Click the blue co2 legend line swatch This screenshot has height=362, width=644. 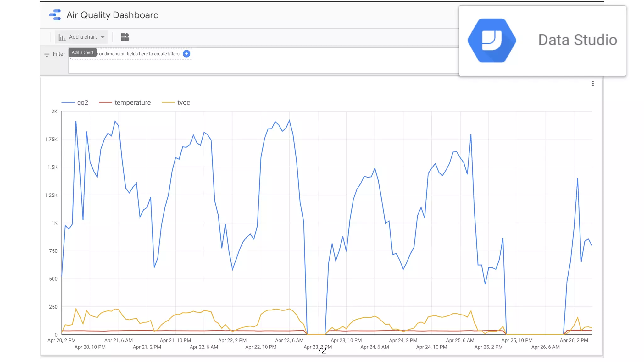(x=68, y=103)
